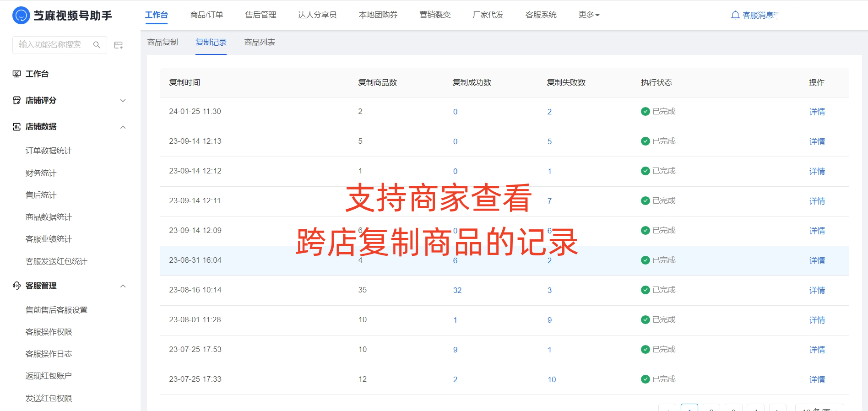Click 详情 for the 23-09-14 12:12 record
Viewport: 868px width, 411px height.
(817, 171)
